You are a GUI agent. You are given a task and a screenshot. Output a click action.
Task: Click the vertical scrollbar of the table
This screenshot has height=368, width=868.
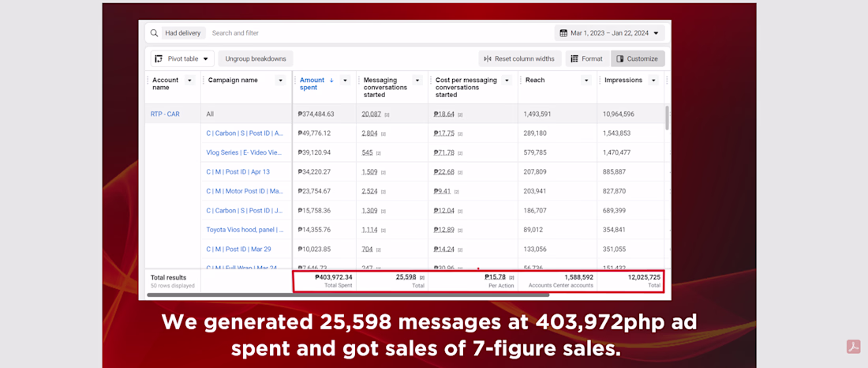(x=667, y=118)
